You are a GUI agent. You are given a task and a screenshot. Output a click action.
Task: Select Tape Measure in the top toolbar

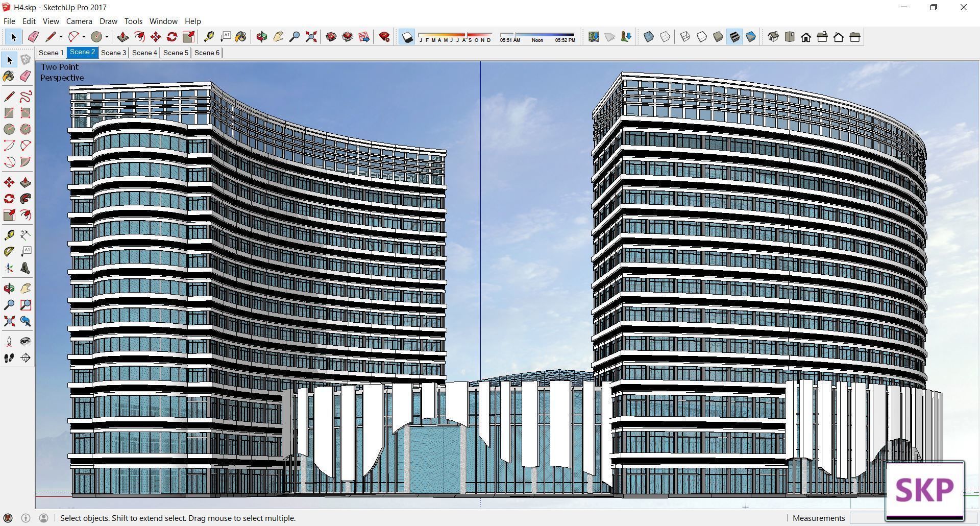[208, 37]
